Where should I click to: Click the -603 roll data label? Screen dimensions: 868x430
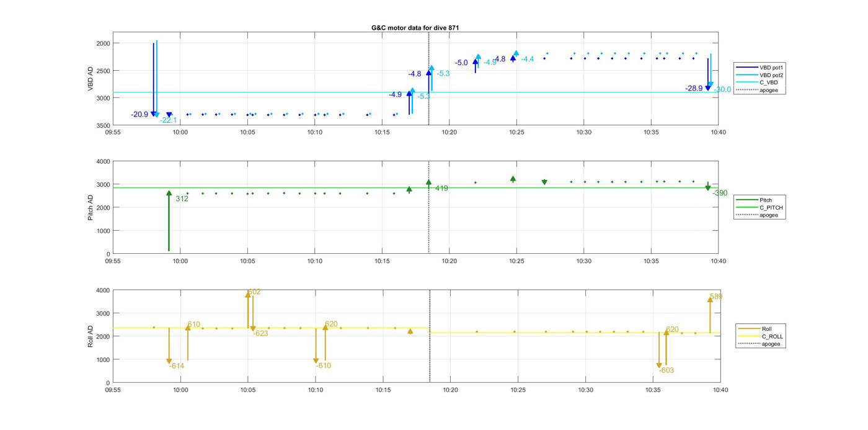tap(666, 370)
